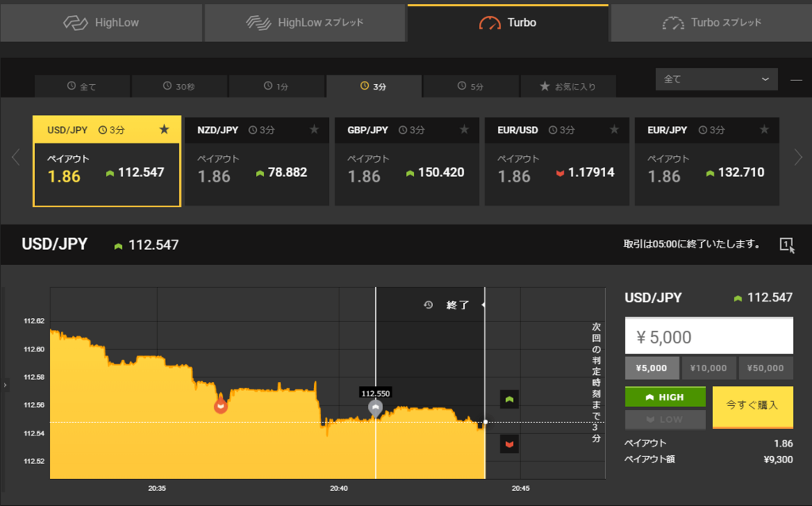The image size is (812, 506).
Task: Toggle the favorite star on GBP/JPY card
Action: point(464,128)
